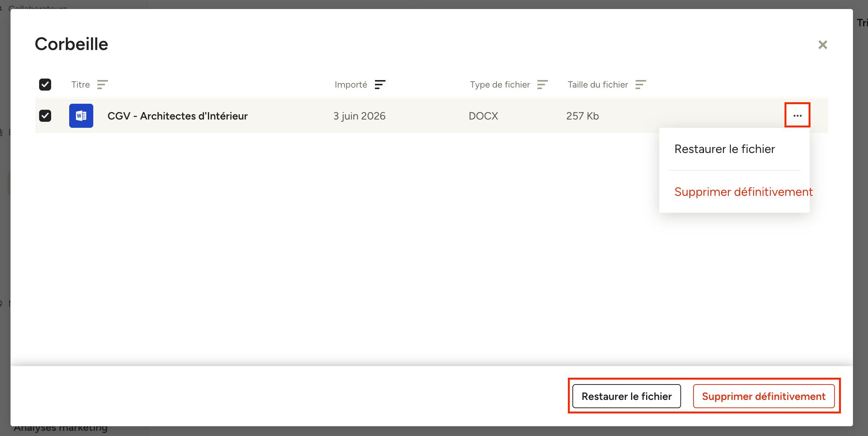This screenshot has height=436, width=868.
Task: Click the Importé column header label
Action: pyautogui.click(x=351, y=85)
